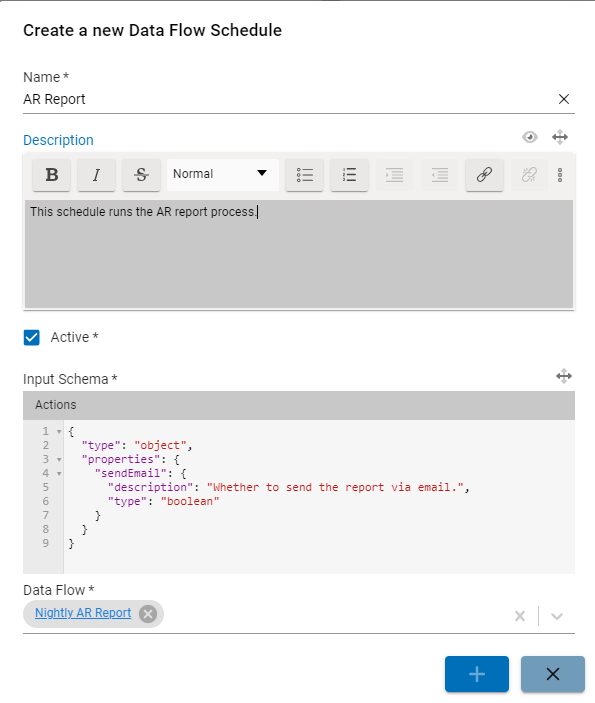
Task: Collapse the properties fold on line 3
Action: [59, 460]
